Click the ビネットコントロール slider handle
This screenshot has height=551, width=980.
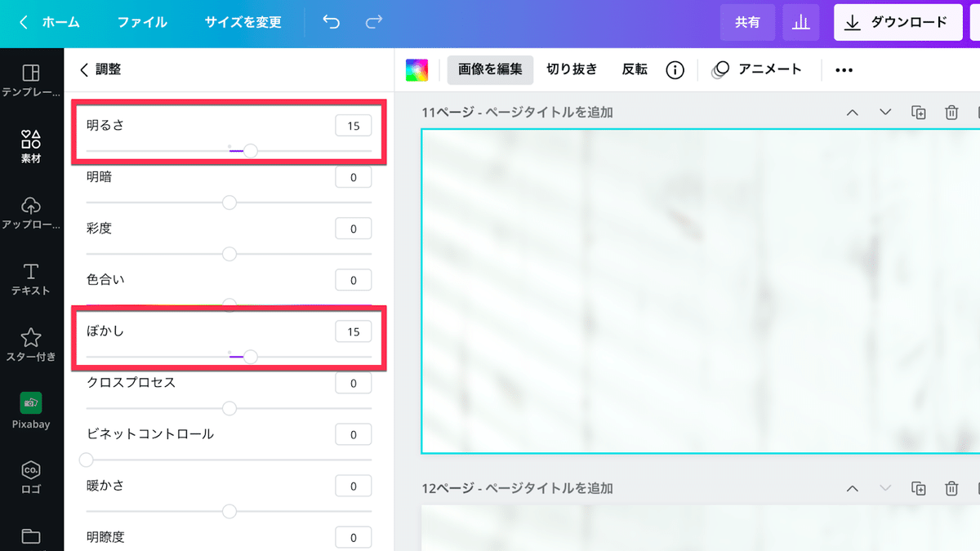(x=86, y=460)
